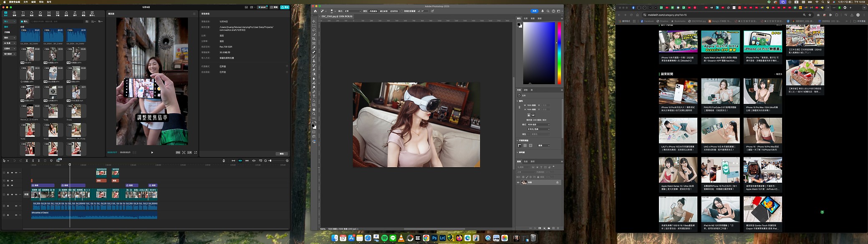Switch to the 漸層 tab in Photoshop
This screenshot has height=244, width=868.
pos(532,18)
